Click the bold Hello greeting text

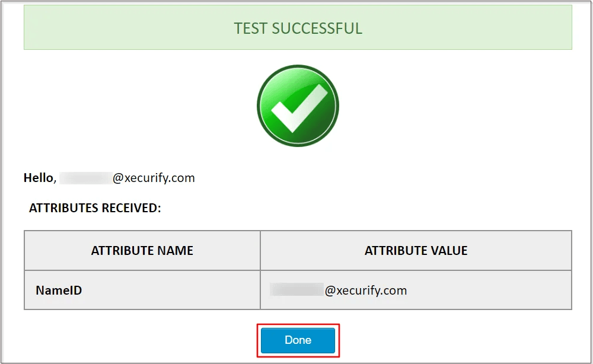(40, 178)
